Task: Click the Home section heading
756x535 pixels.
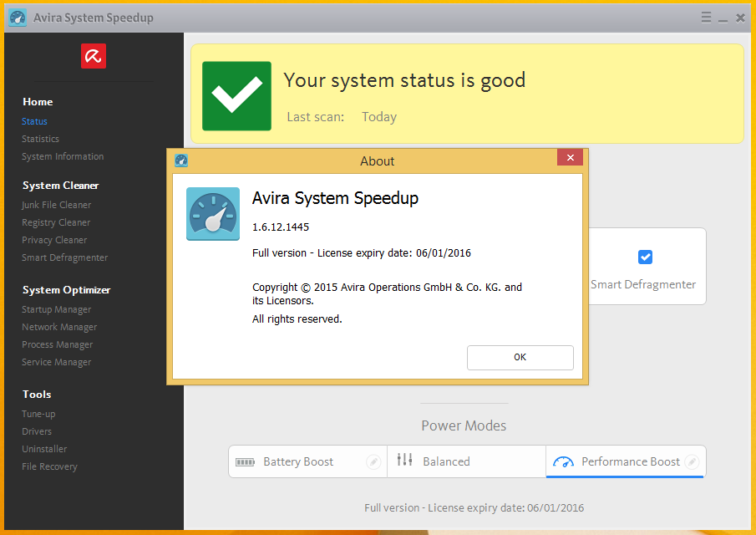Action: click(38, 102)
